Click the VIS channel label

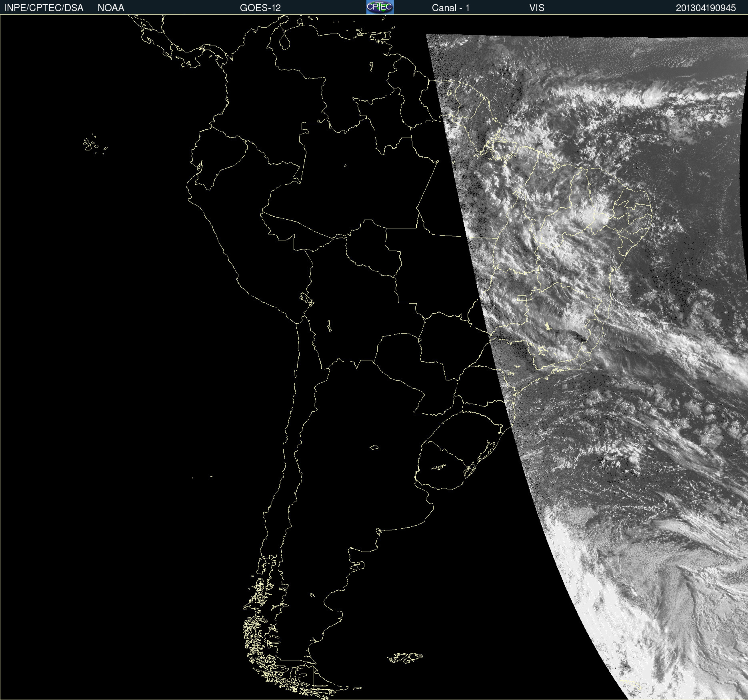[x=536, y=8]
